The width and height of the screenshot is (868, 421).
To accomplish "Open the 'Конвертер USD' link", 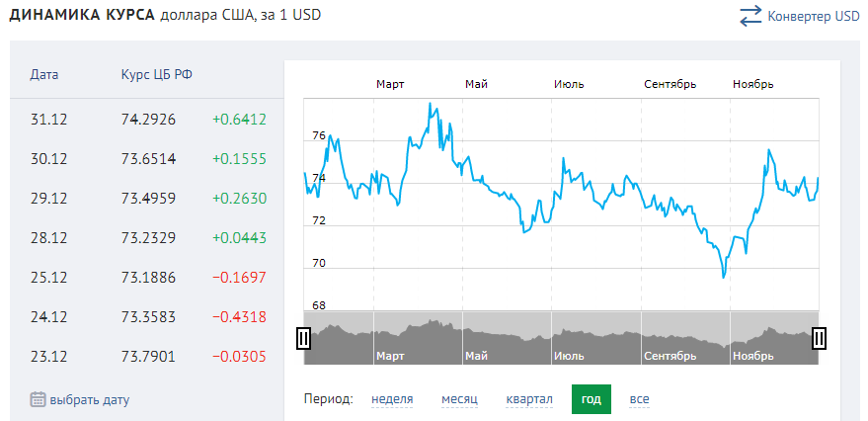I will [814, 16].
